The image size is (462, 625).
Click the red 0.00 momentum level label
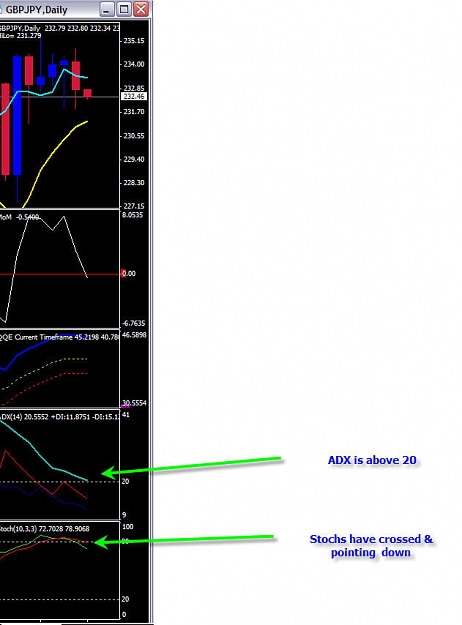(x=128, y=273)
